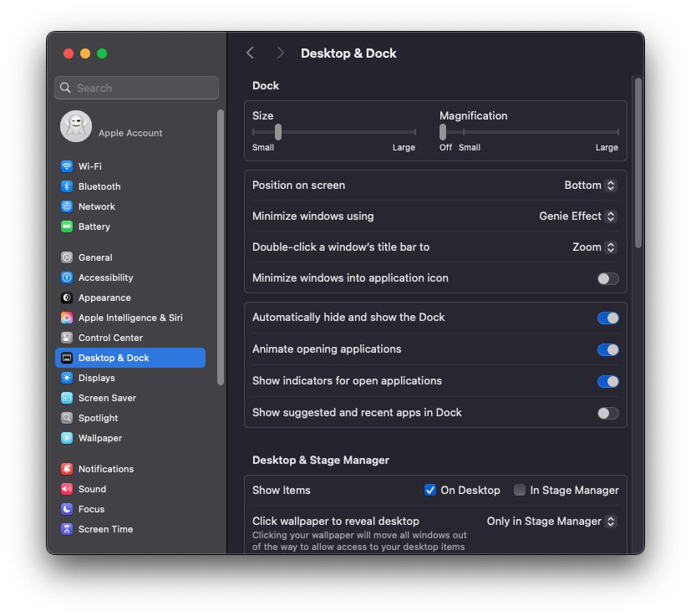Image resolution: width=691 pixels, height=616 pixels.
Task: Click the ghost Apple Account avatar
Action: (76, 126)
